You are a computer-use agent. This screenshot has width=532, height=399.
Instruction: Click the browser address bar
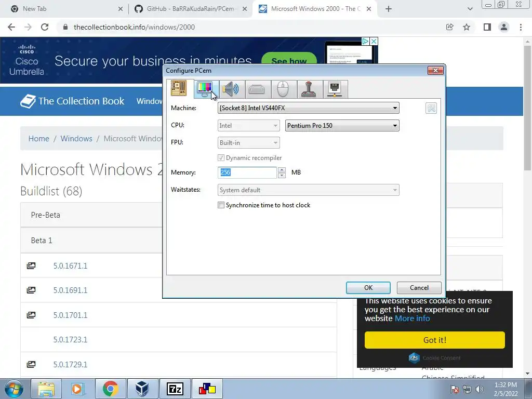251,27
